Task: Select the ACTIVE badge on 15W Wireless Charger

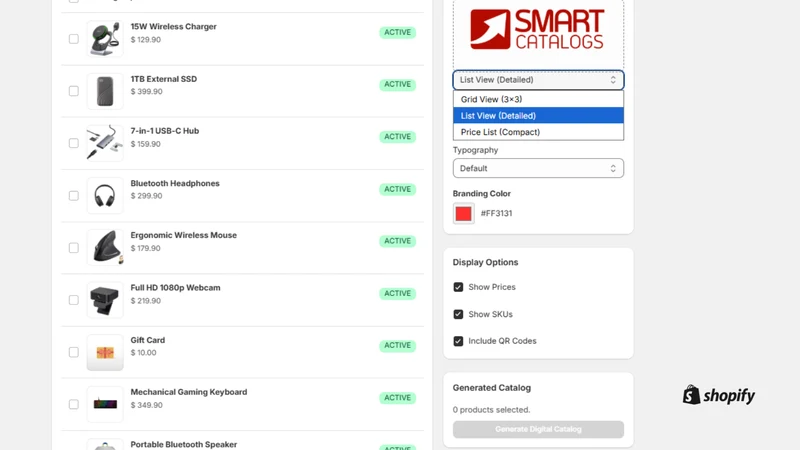Action: click(397, 32)
